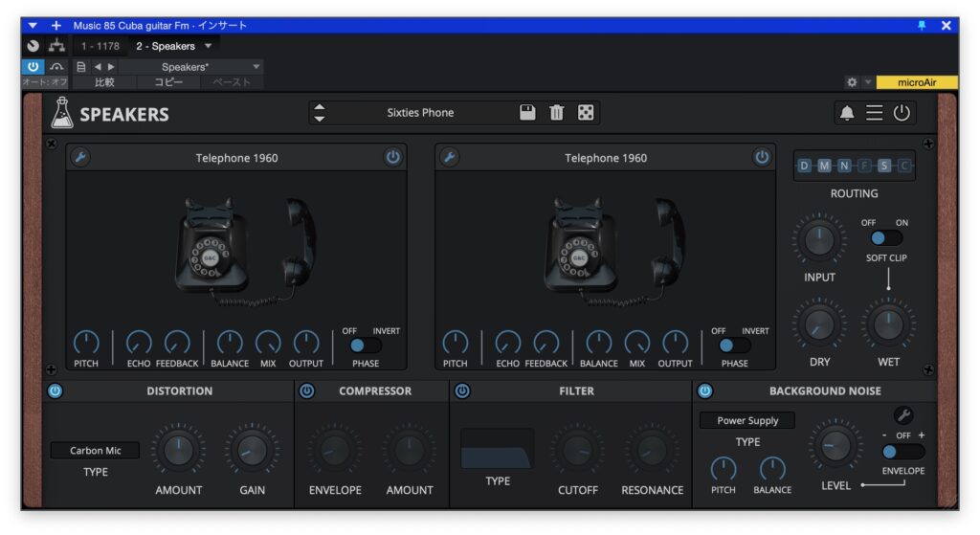
Task: Click the Filter type shape display
Action: [x=497, y=449]
